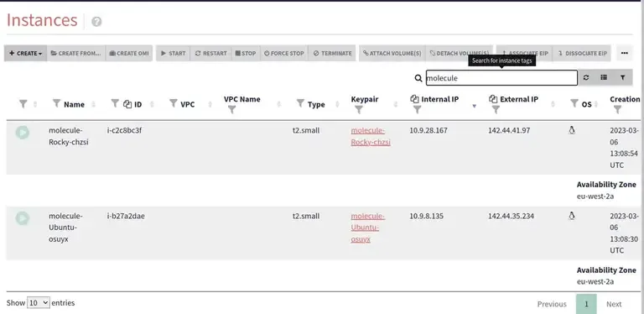Copy icon next to ID header

coord(127,104)
